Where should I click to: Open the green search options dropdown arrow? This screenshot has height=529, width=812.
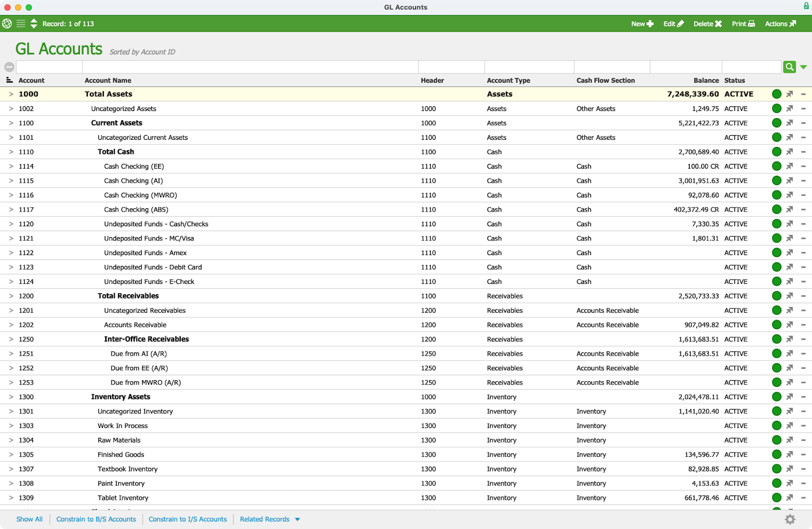tap(804, 67)
